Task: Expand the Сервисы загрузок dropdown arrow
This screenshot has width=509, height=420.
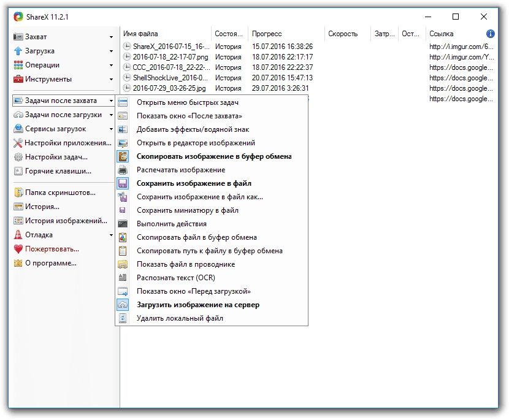Action: pos(111,129)
